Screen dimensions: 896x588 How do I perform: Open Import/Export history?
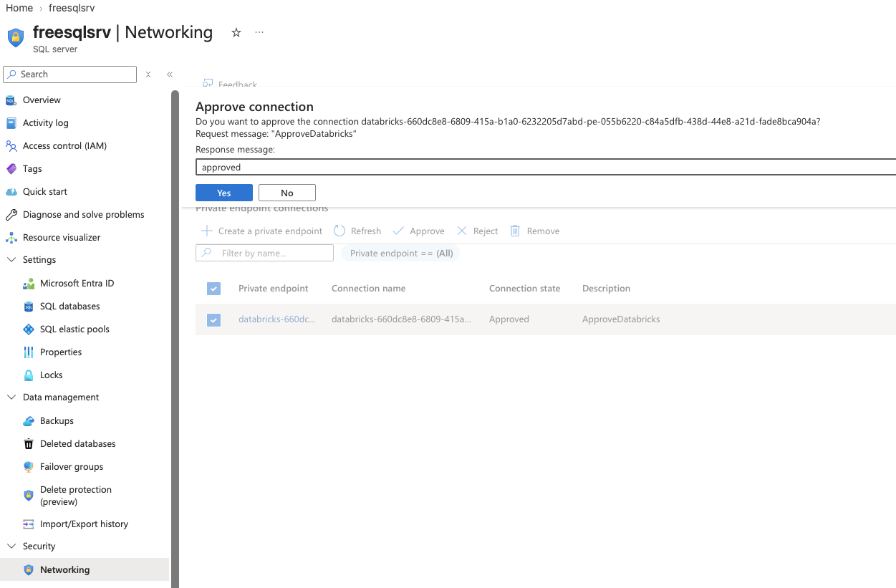point(84,524)
